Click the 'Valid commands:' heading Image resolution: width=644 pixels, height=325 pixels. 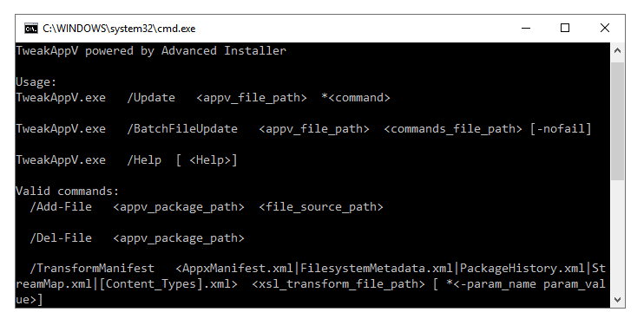tap(68, 192)
